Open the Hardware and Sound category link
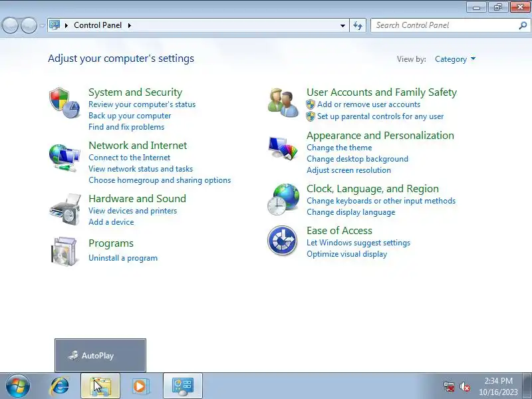This screenshot has width=532, height=399. pos(138,198)
